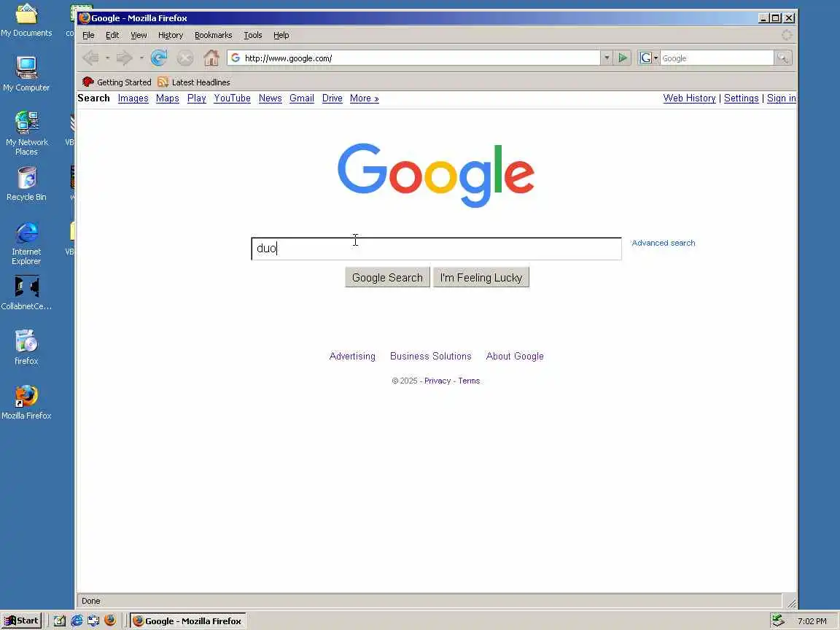Open the Edit menu
Viewport: 840px width, 630px height.
[112, 35]
